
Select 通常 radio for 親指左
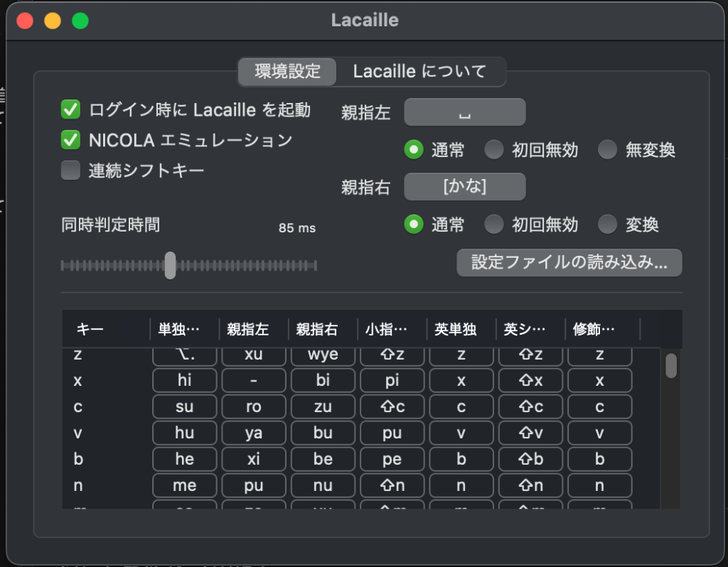tap(414, 150)
